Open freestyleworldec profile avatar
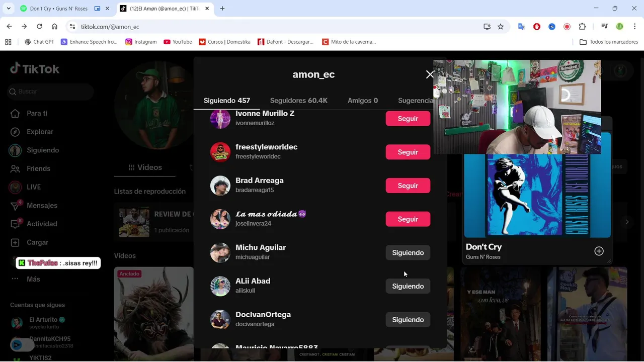Viewport: 644px width, 362px height. point(220,152)
